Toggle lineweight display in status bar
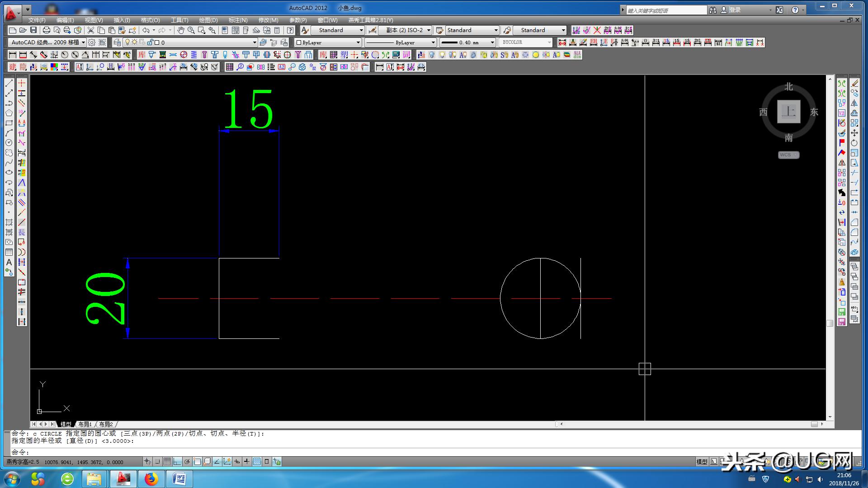 [x=246, y=461]
